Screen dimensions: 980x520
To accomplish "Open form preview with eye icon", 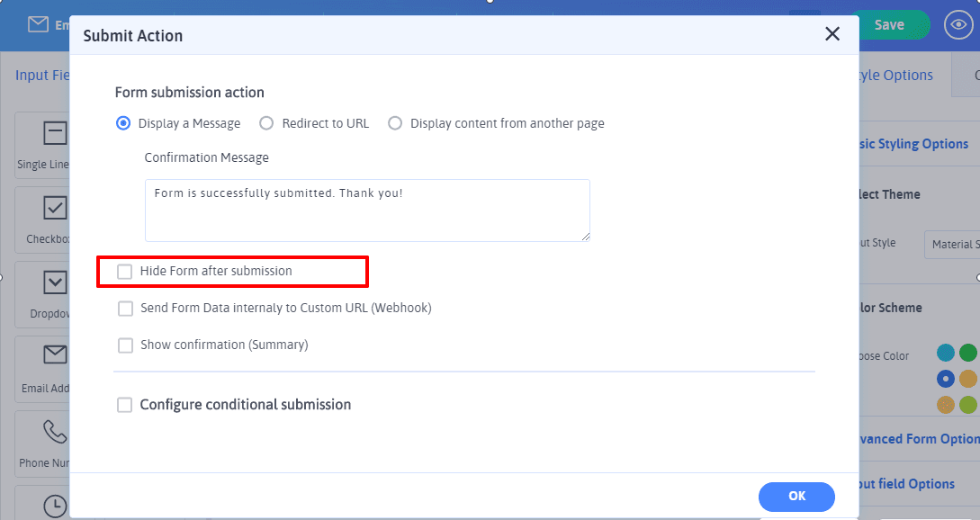I will point(958,24).
